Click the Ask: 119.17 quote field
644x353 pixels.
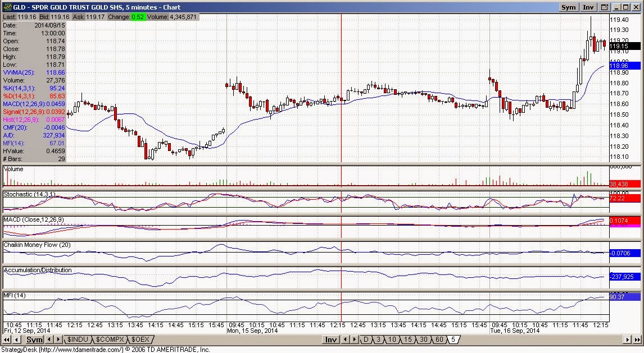click(x=89, y=17)
